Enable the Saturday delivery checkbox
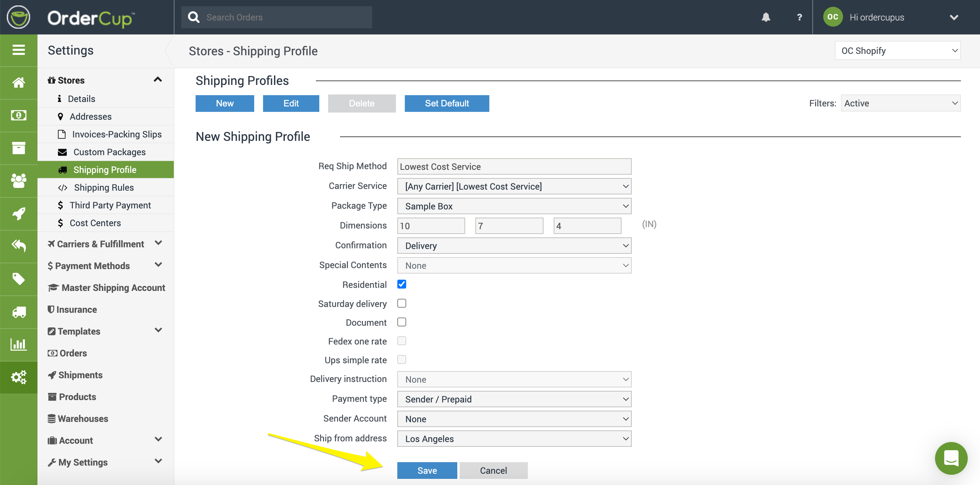Screen dimensions: 980x485 (401, 303)
